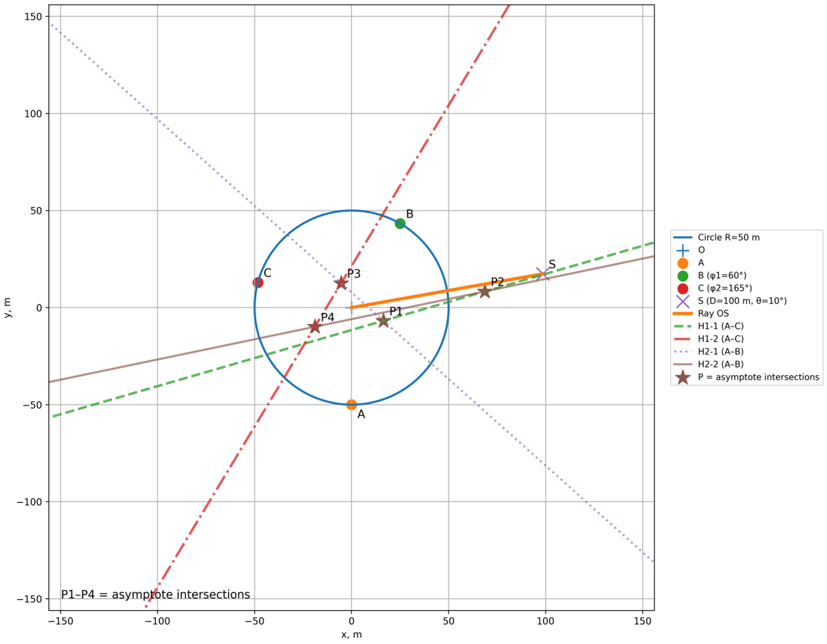Click the star icon in the legend
The image size is (827, 644).
[683, 377]
